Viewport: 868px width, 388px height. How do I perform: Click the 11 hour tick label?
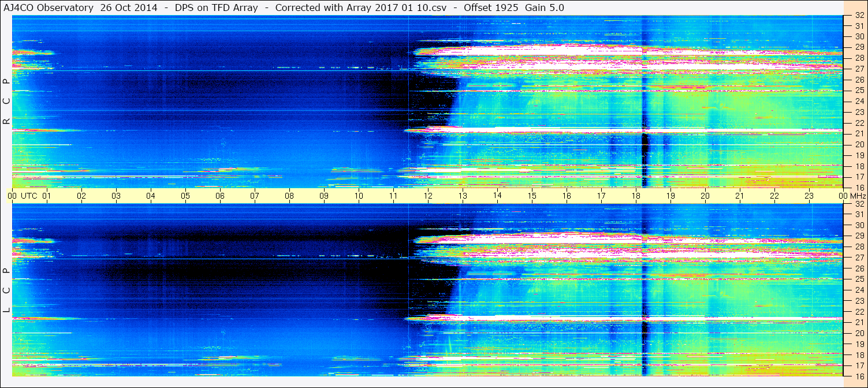point(393,196)
